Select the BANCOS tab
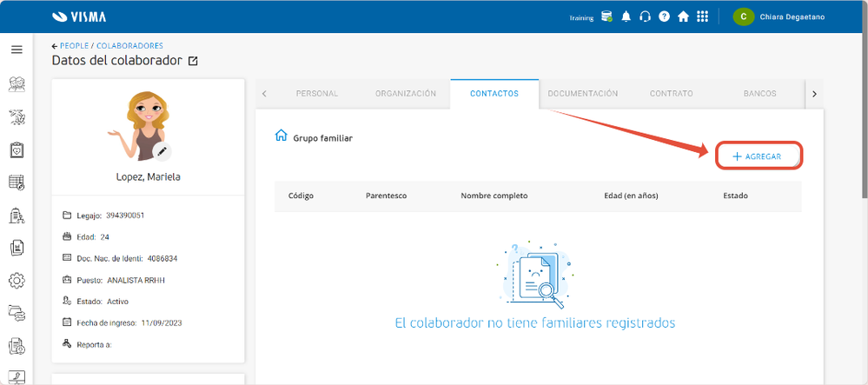This screenshot has width=868, height=385. 759,94
